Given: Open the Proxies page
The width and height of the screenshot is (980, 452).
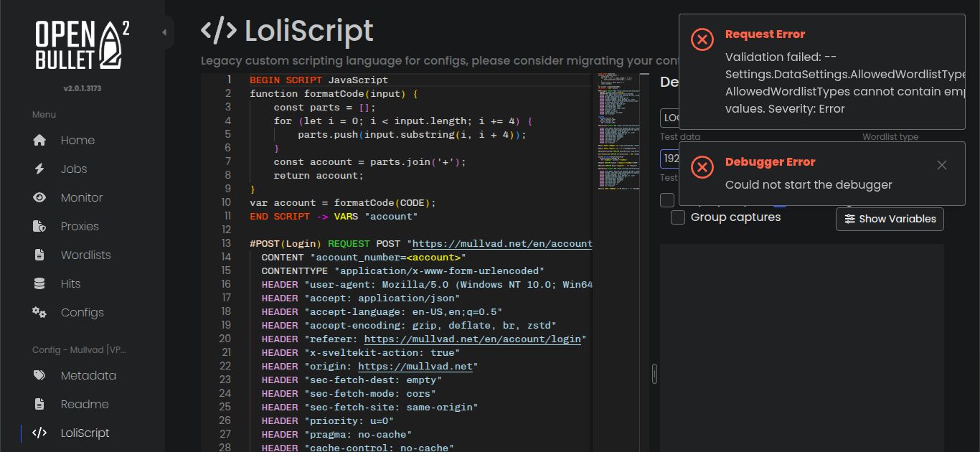Looking at the screenshot, I should point(80,226).
